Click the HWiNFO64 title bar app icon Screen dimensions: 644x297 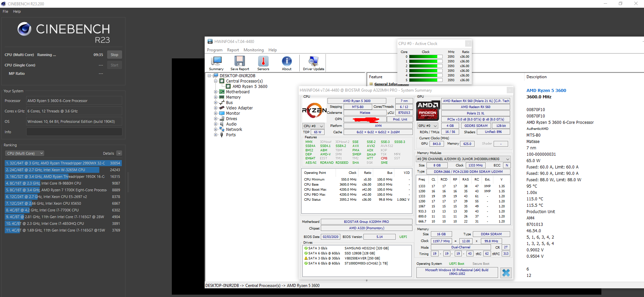coord(210,41)
